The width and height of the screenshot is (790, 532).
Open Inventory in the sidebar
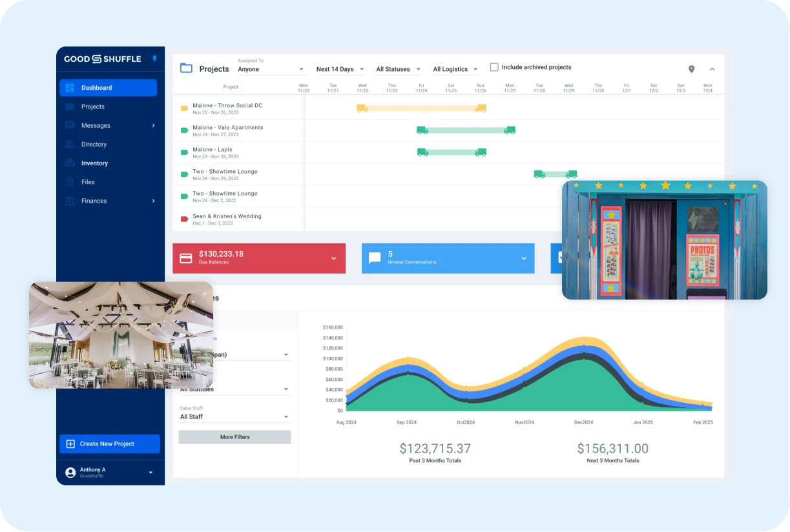[94, 163]
